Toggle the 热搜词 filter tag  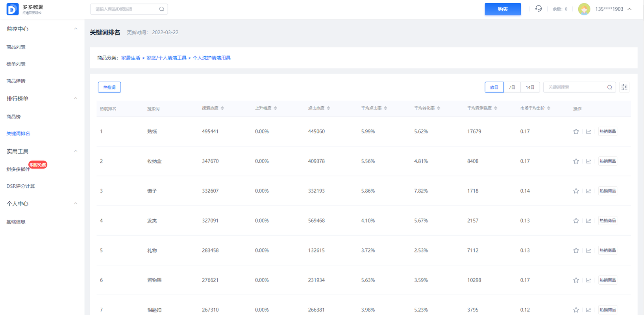coord(109,87)
